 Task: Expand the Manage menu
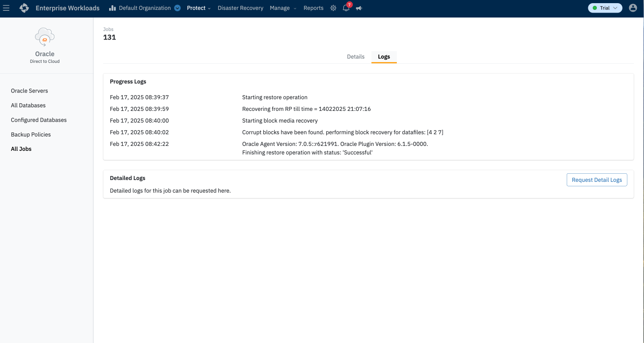coord(283,8)
